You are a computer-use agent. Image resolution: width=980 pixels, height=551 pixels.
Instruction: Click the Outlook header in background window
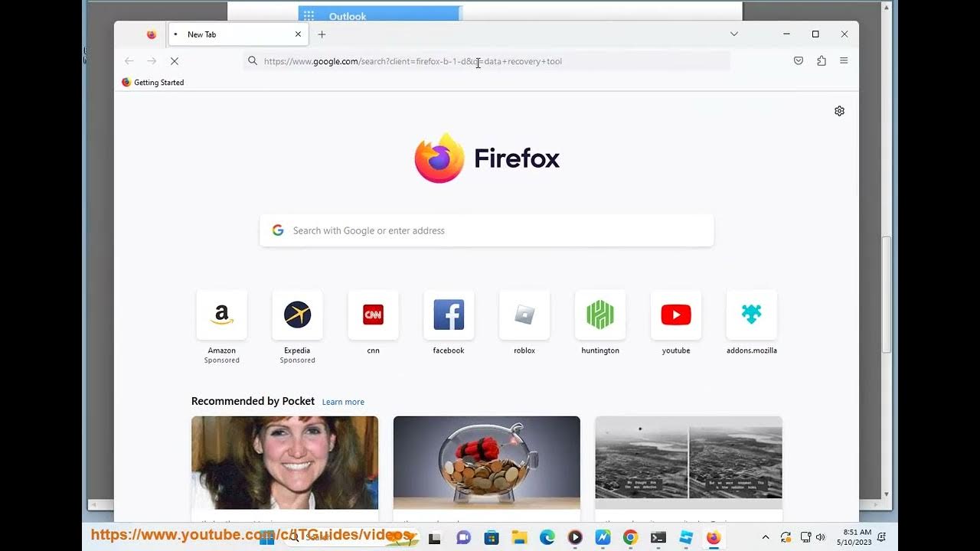click(348, 16)
